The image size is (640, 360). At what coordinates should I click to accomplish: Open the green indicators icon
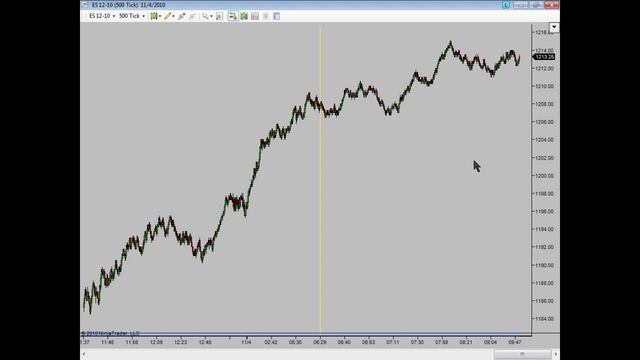[244, 16]
